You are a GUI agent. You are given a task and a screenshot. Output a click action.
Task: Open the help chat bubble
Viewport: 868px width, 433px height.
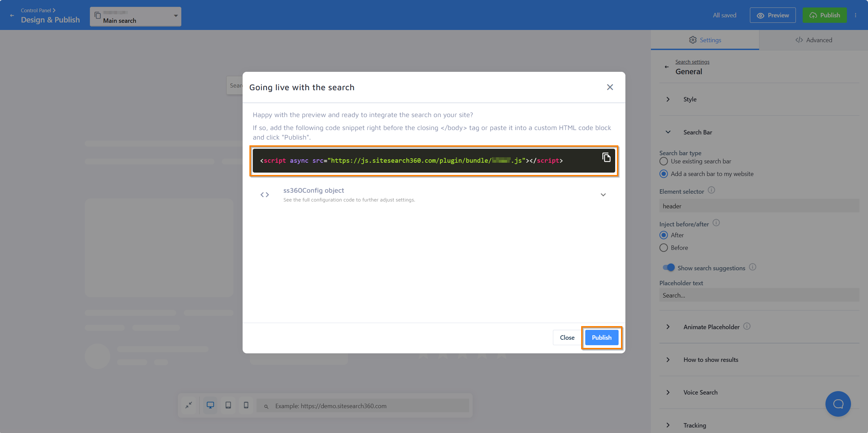point(837,404)
